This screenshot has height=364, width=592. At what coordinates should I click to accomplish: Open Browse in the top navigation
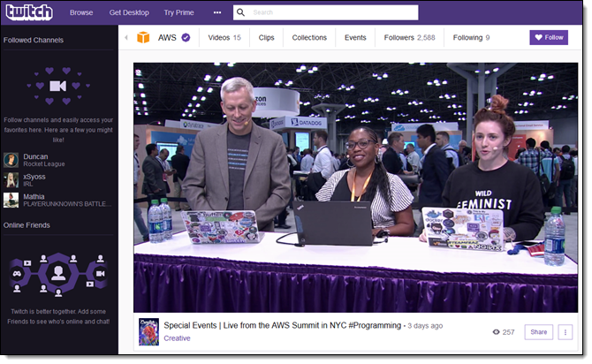(x=81, y=13)
